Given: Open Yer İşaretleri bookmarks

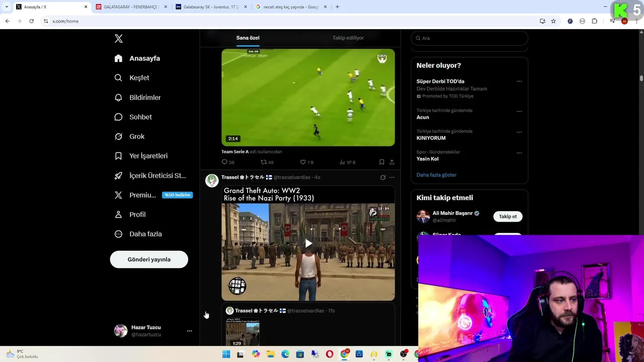Looking at the screenshot, I should point(141,156).
